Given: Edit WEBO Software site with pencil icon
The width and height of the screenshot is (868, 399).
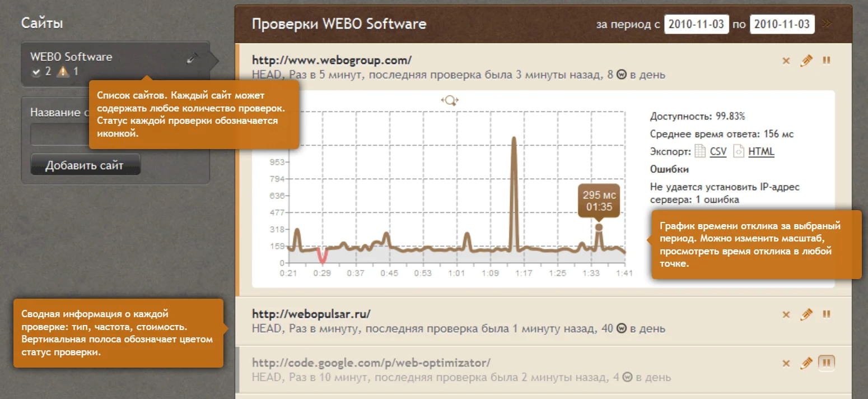Looking at the screenshot, I should 192,58.
